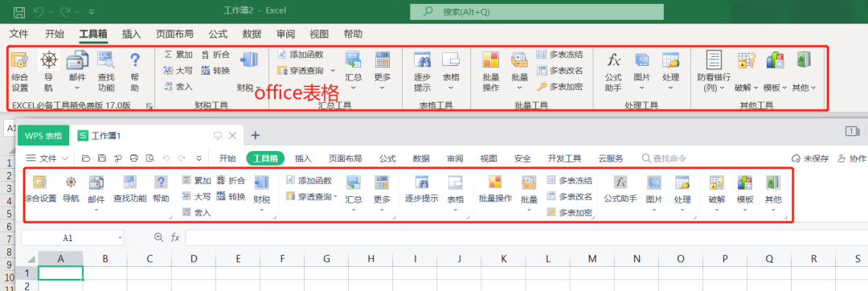Open 公式助手 in the Excel ribbon
The image size is (868, 291).
point(612,71)
